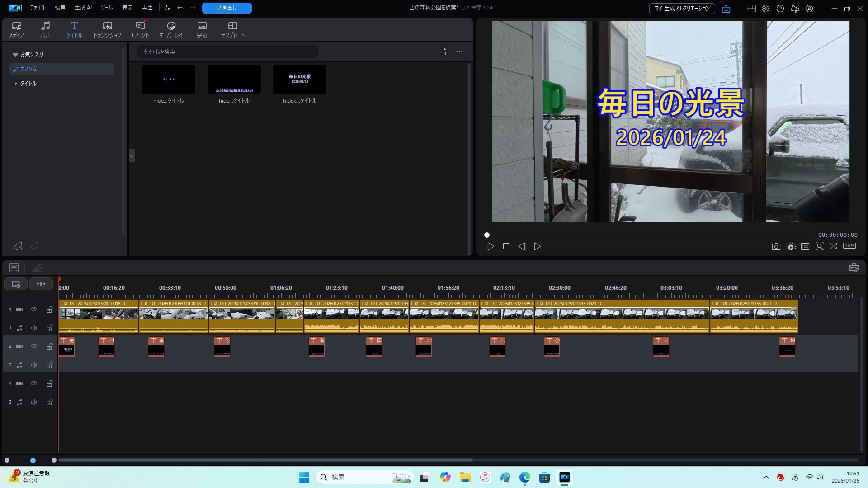Click the fullscreen preview icon

coord(833,246)
